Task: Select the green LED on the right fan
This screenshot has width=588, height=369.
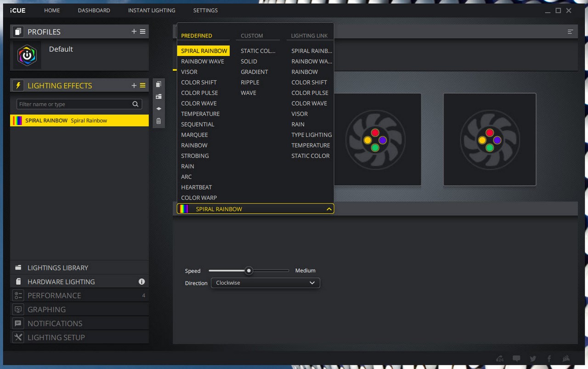Action: point(490,148)
